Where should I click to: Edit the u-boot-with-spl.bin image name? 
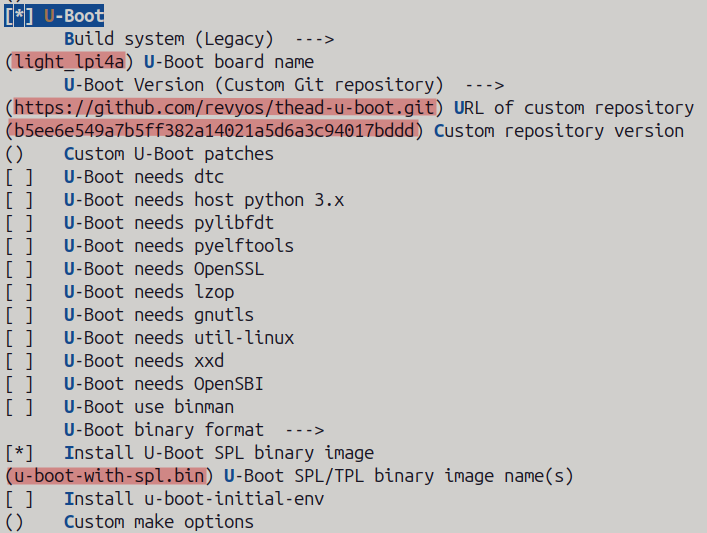pyautogui.click(x=109, y=476)
